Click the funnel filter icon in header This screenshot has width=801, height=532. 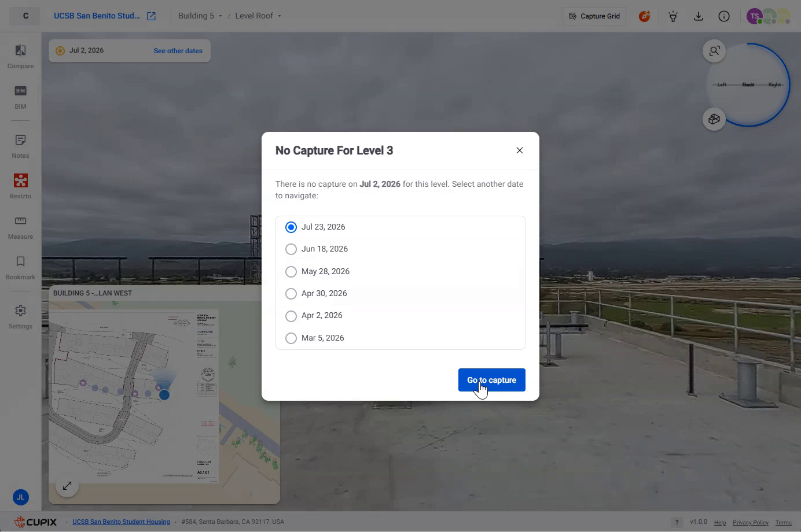(673, 16)
